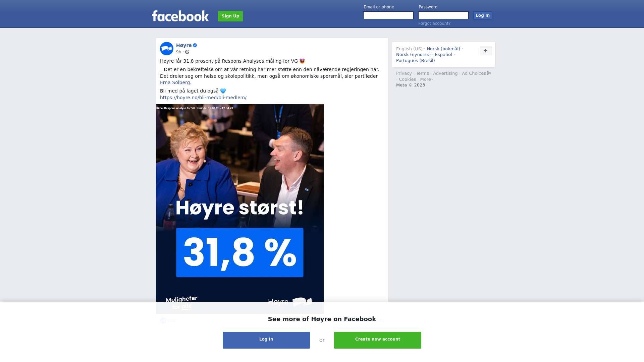Click the blue Log In banner button

(x=266, y=340)
